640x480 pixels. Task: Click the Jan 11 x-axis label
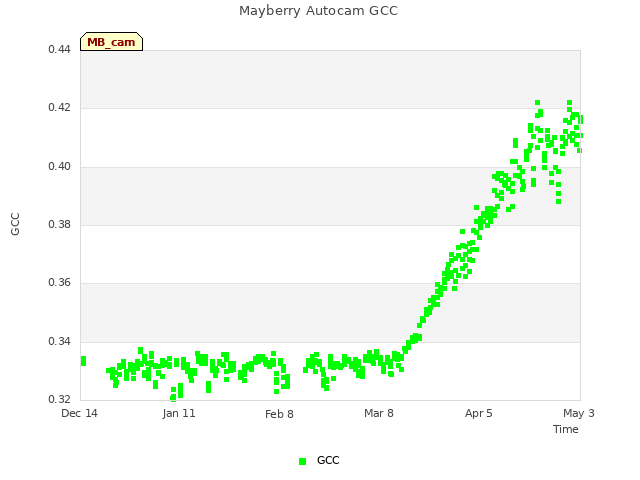tap(179, 413)
